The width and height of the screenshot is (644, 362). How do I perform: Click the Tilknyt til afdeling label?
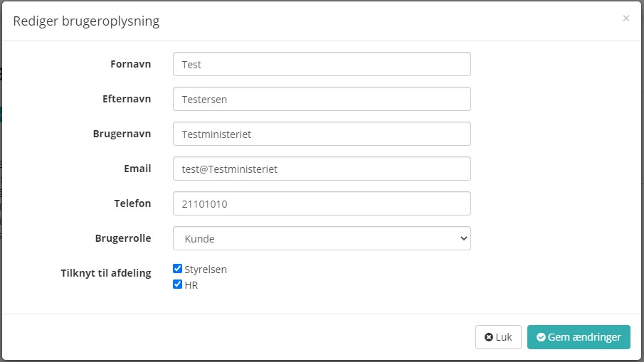[x=106, y=273]
